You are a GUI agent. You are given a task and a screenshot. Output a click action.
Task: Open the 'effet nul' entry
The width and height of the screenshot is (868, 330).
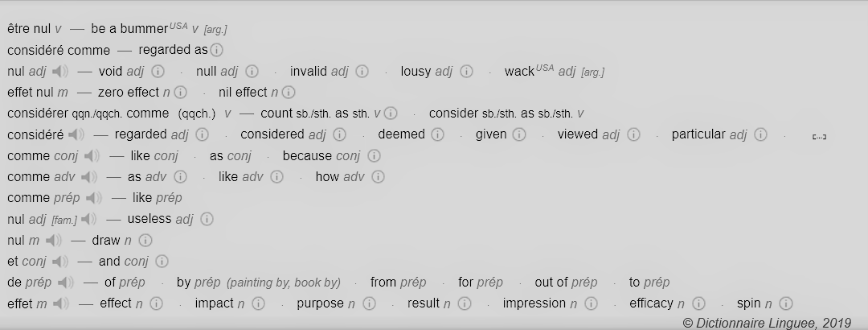click(x=31, y=92)
